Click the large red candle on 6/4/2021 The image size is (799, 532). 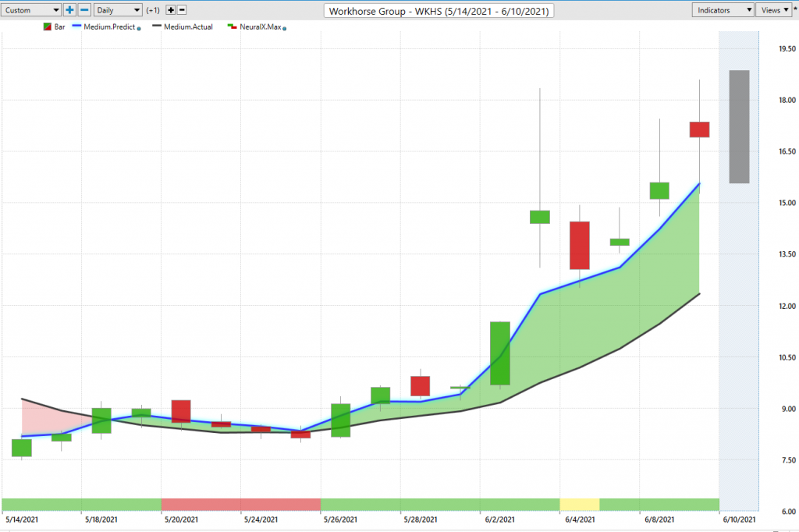pos(580,245)
